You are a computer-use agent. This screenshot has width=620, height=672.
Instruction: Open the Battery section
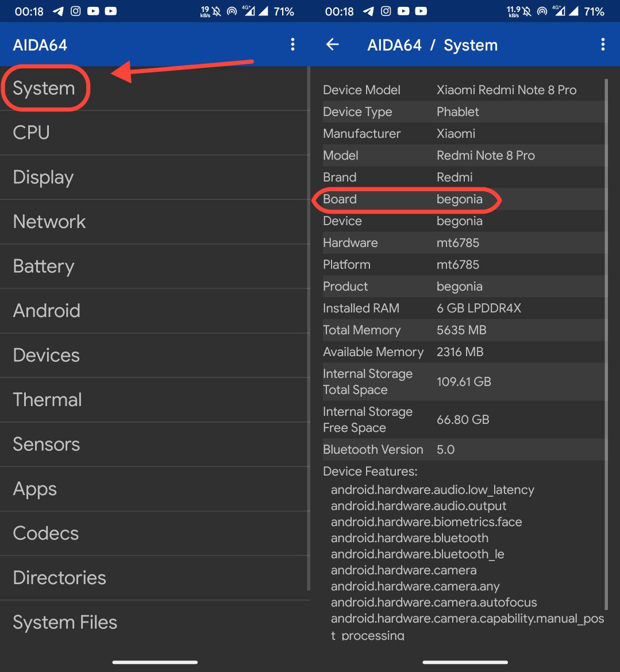[x=44, y=267]
